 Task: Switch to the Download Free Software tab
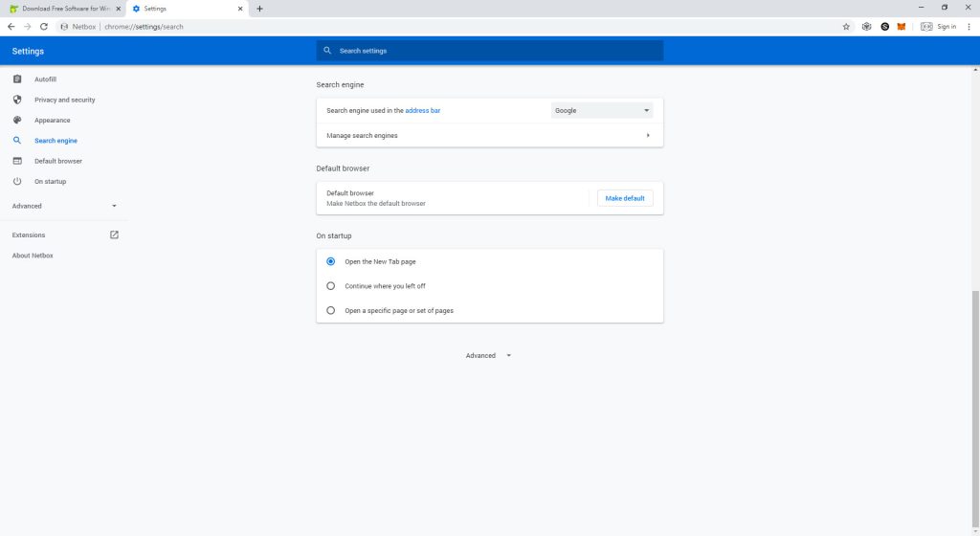(x=65, y=9)
